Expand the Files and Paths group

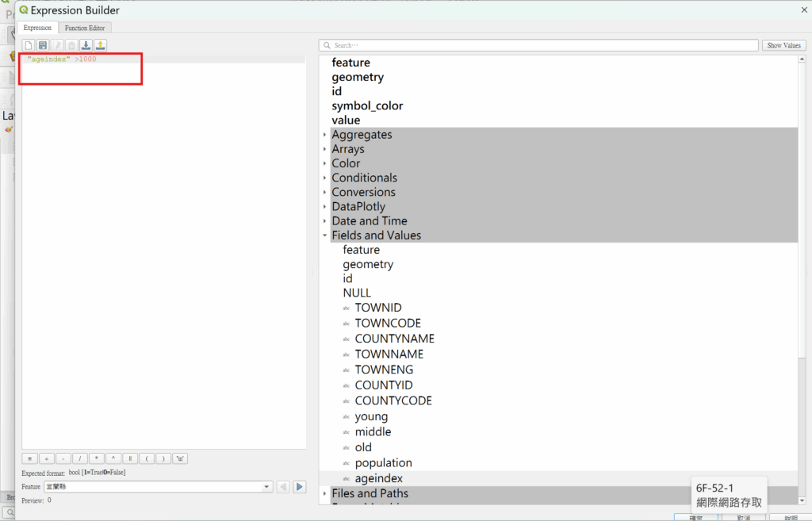coord(324,493)
